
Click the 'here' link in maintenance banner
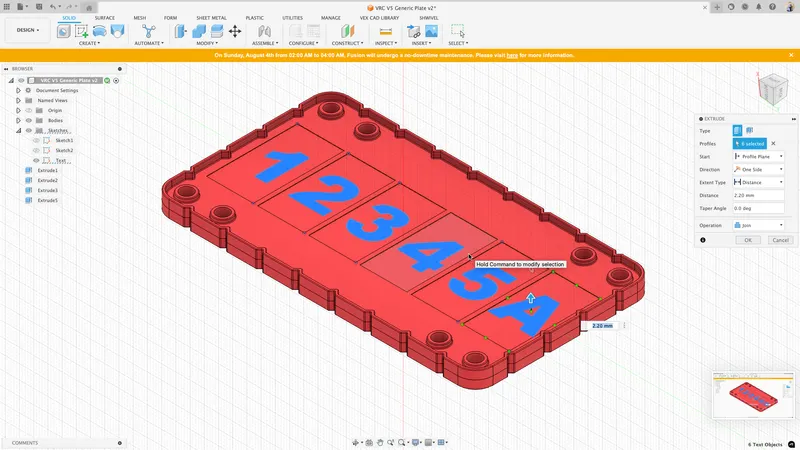[511, 56]
